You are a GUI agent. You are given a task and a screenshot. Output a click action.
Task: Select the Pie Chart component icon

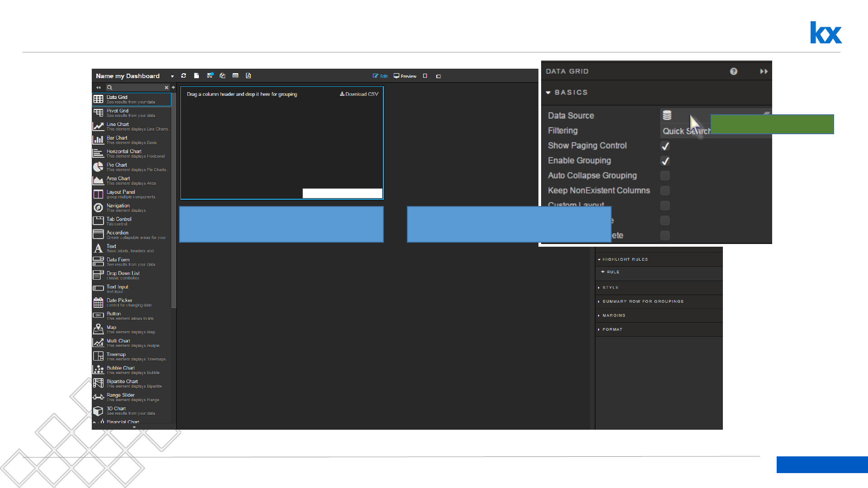pos(98,167)
